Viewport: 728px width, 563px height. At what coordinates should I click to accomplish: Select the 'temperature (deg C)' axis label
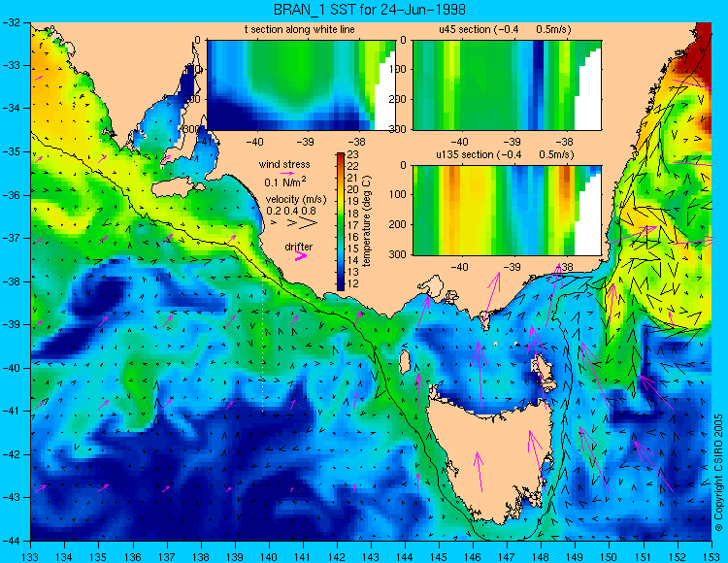367,221
